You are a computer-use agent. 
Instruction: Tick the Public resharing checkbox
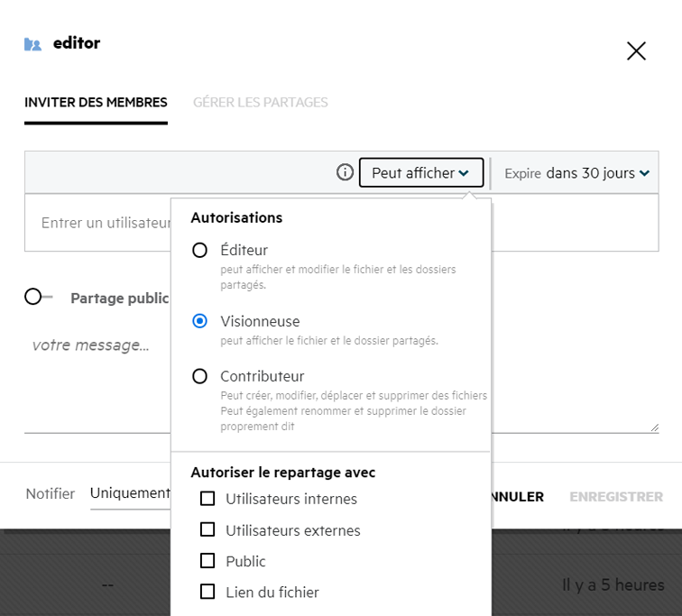[x=207, y=561]
